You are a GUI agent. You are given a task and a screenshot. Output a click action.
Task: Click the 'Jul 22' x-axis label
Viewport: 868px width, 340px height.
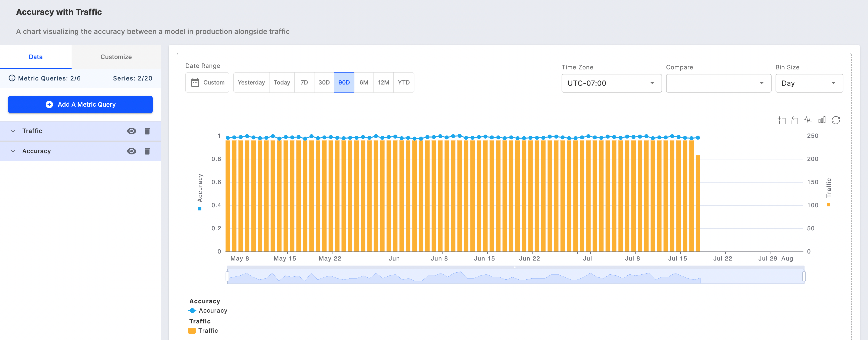click(x=722, y=259)
